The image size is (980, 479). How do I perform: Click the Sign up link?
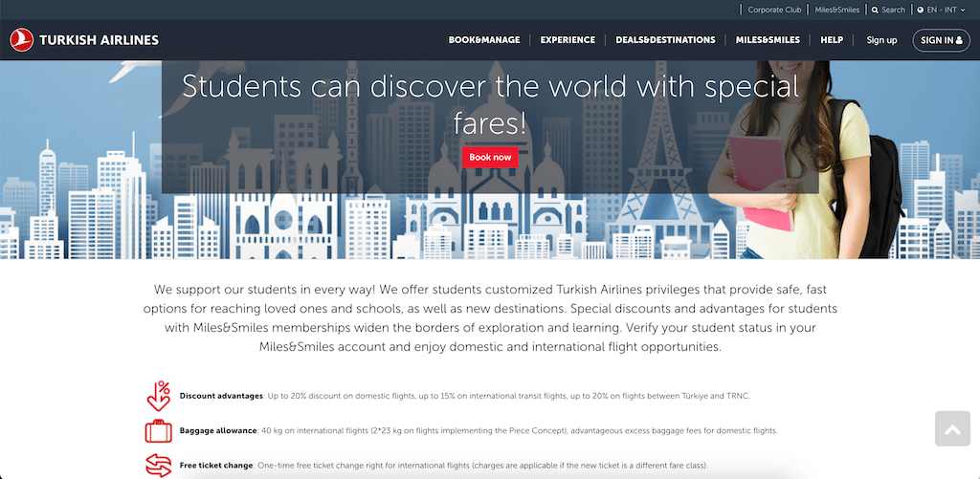tap(881, 40)
